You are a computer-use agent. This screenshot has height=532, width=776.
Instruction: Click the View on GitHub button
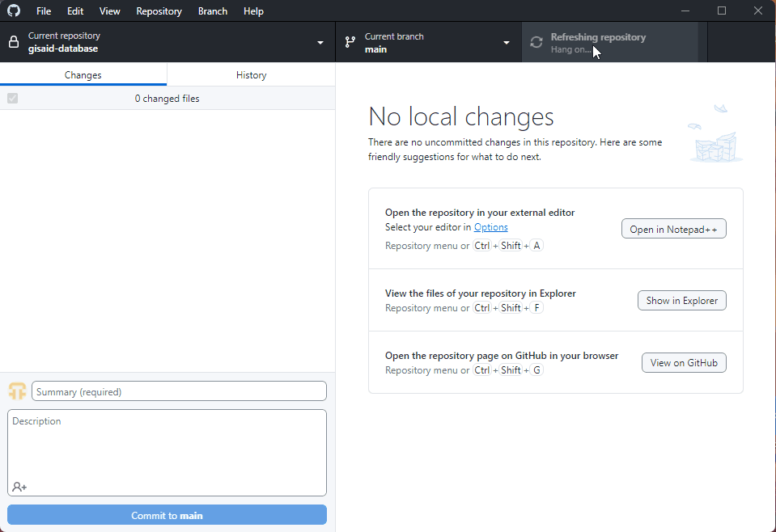point(683,362)
